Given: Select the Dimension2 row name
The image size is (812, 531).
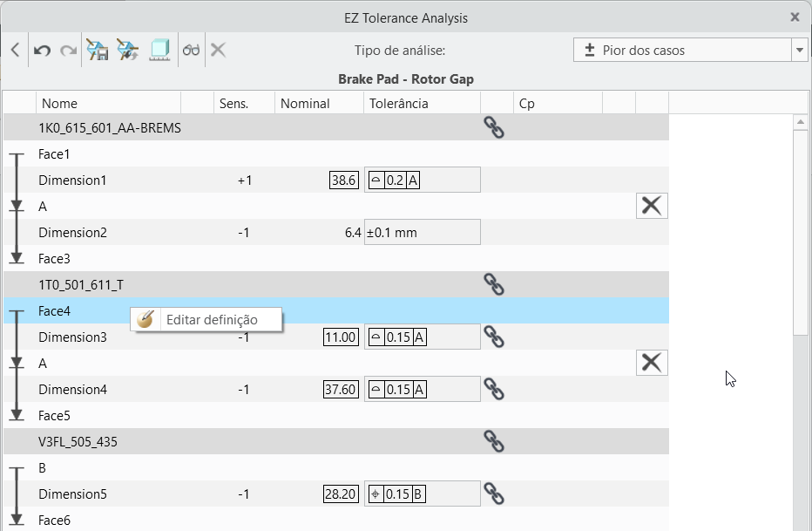Looking at the screenshot, I should coord(72,233).
